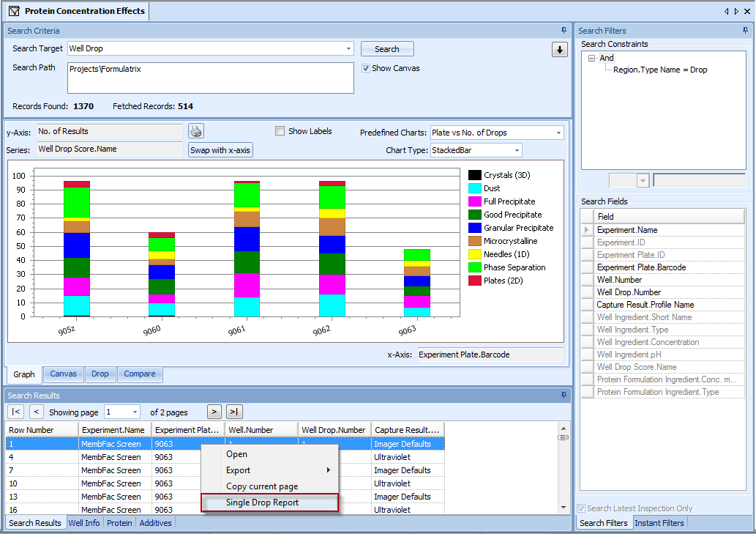Uncheck the Show Canvas checkbox

pos(367,68)
